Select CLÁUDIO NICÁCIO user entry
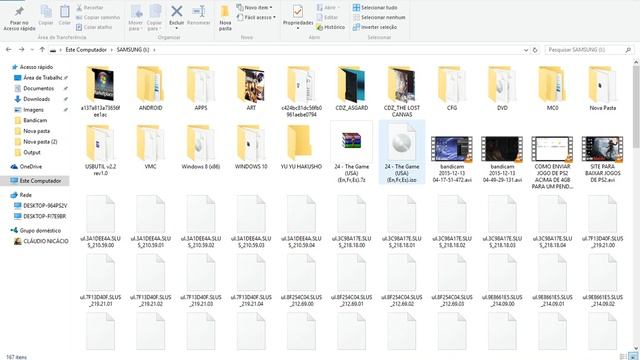The height and width of the screenshot is (360, 640). coord(41,241)
